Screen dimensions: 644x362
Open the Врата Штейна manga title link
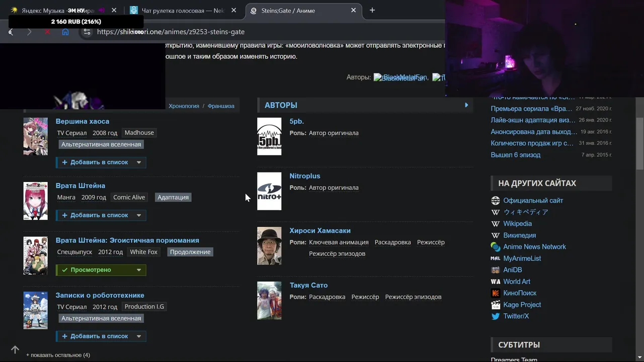point(80,186)
